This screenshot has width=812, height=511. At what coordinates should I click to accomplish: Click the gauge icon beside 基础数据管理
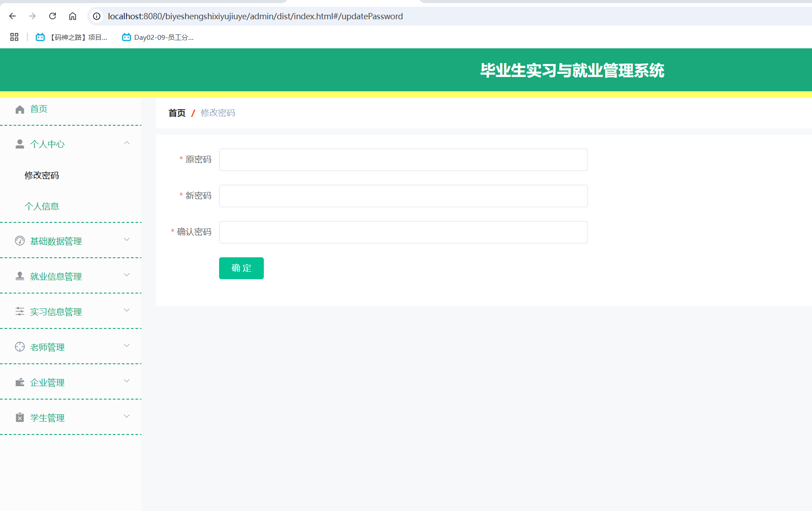[x=20, y=241]
